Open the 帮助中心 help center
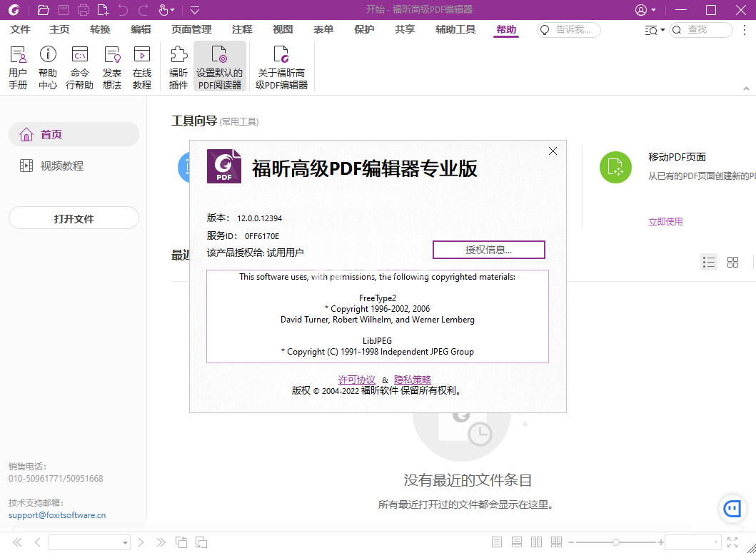The width and height of the screenshot is (756, 553). pyautogui.click(x=48, y=67)
